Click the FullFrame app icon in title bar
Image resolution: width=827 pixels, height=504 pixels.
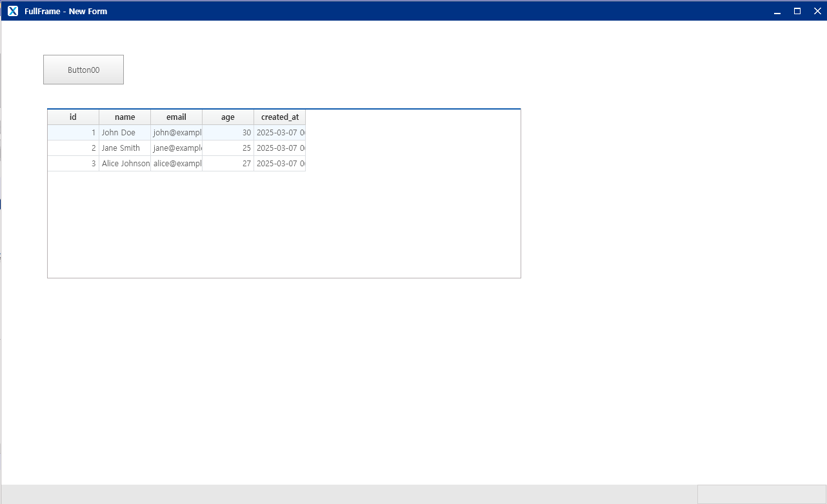coord(13,11)
